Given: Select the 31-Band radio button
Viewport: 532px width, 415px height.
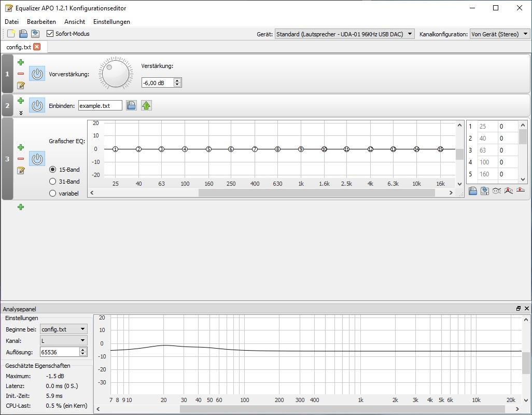Looking at the screenshot, I should 52,181.
